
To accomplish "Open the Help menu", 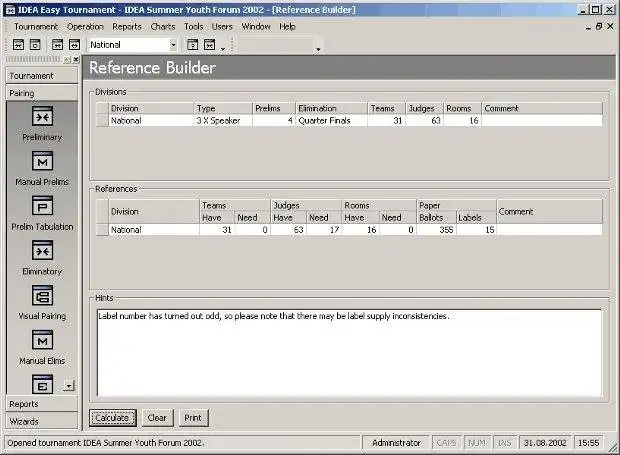I will click(x=287, y=26).
